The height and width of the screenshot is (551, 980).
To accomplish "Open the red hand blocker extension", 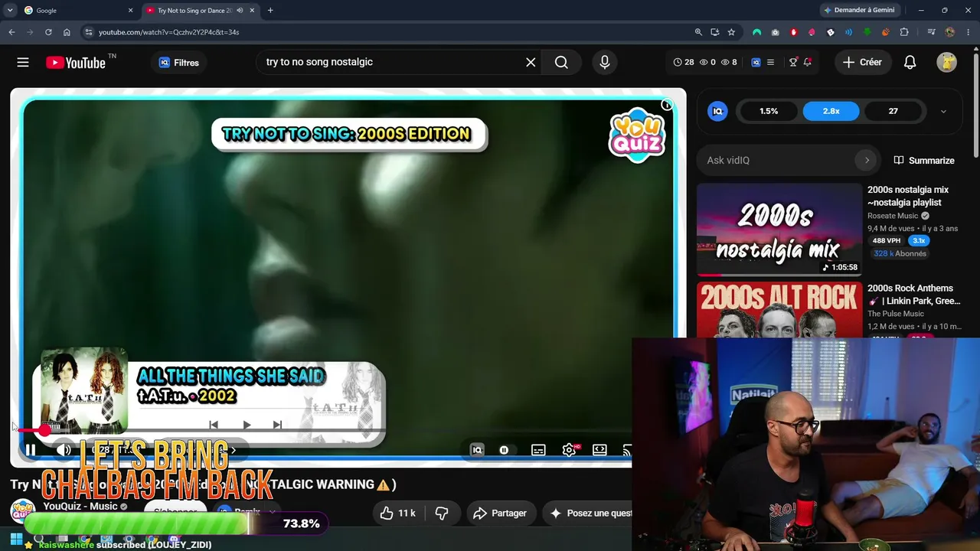I will [x=793, y=32].
